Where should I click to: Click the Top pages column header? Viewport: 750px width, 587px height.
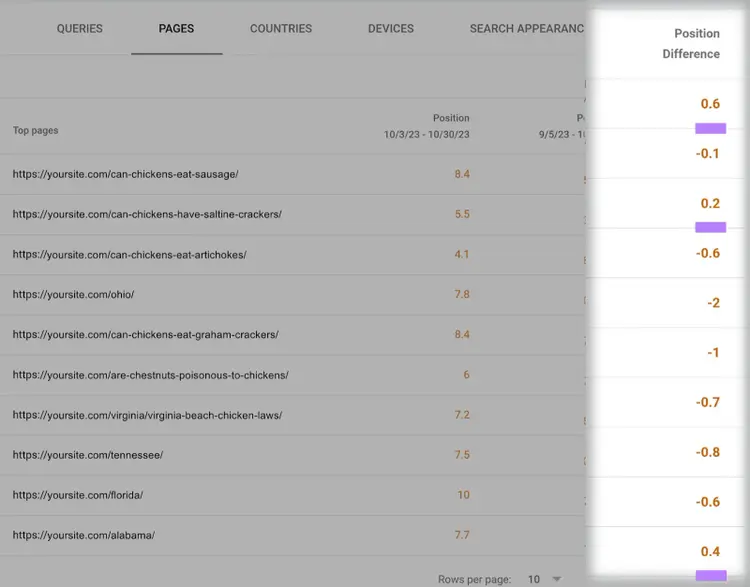(35, 130)
